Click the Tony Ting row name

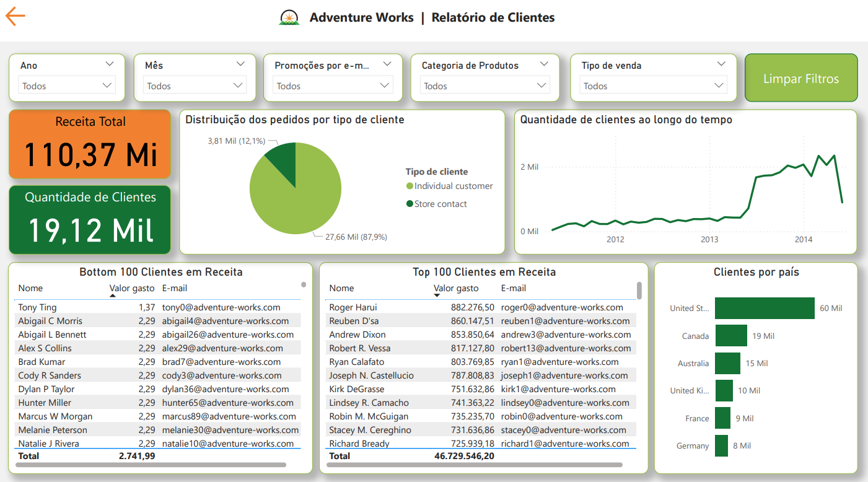coord(37,307)
